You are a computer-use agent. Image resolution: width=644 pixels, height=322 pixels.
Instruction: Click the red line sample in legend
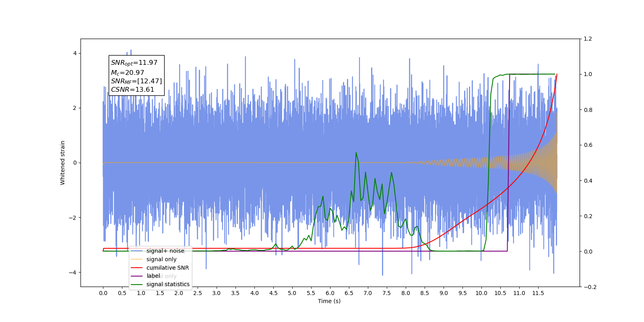137,268
